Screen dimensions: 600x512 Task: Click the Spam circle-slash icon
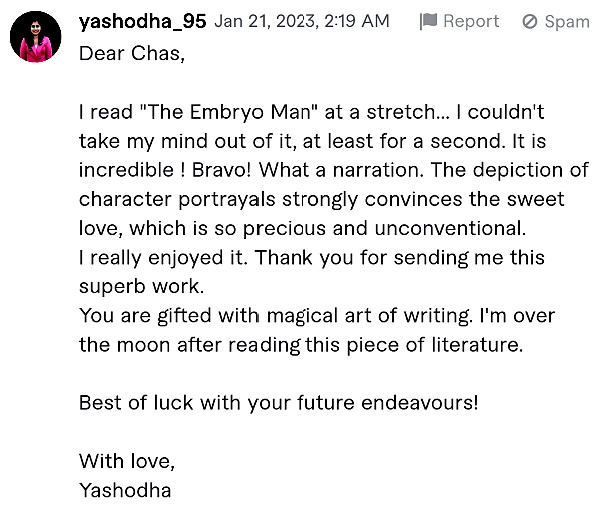(530, 21)
